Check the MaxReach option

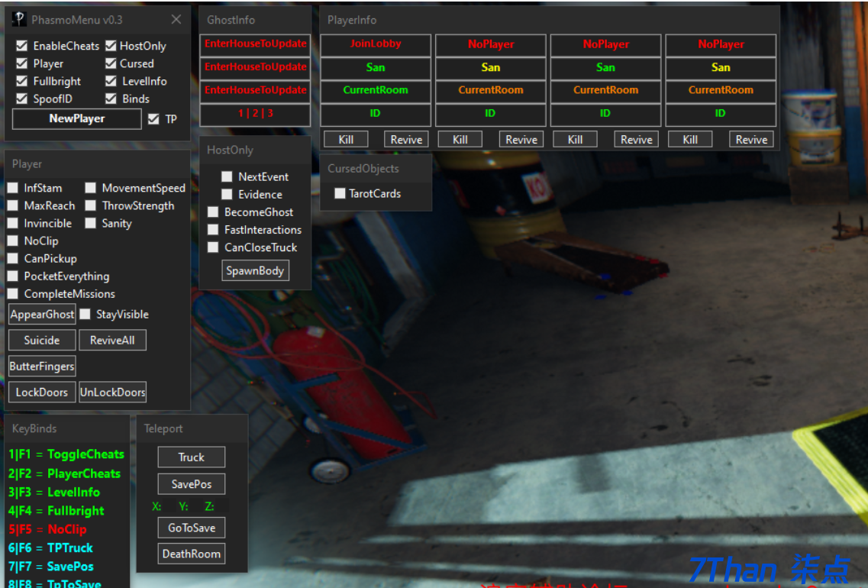(13, 205)
